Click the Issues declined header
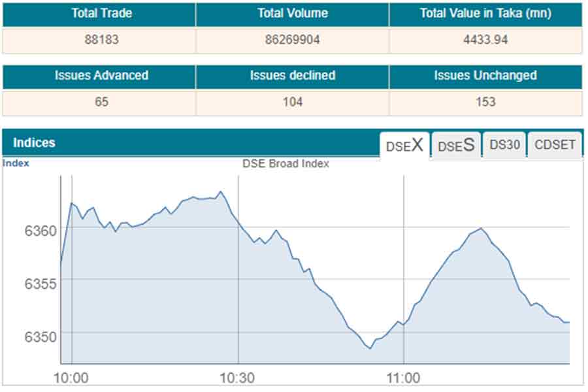588x392 pixels. coord(292,76)
